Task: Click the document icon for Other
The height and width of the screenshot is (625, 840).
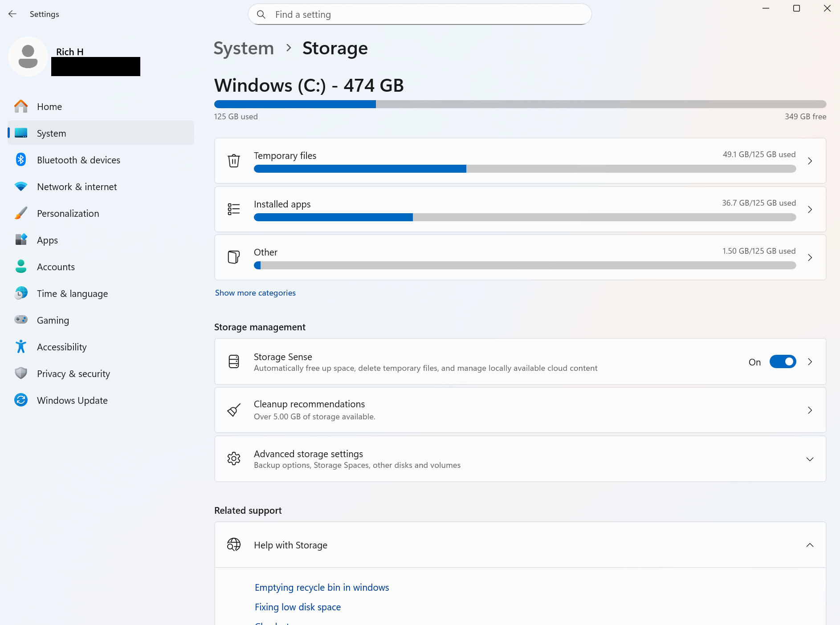Action: tap(234, 257)
